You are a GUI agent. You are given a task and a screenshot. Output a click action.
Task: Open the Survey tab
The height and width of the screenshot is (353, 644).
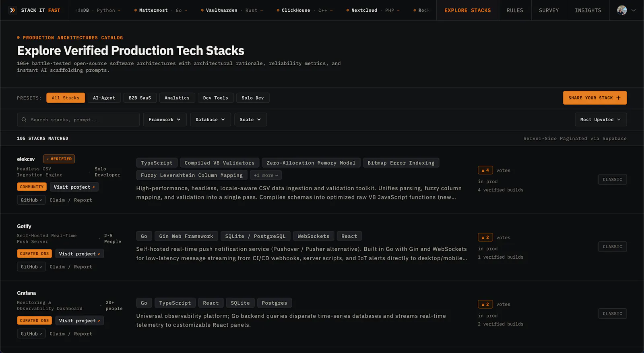549,10
